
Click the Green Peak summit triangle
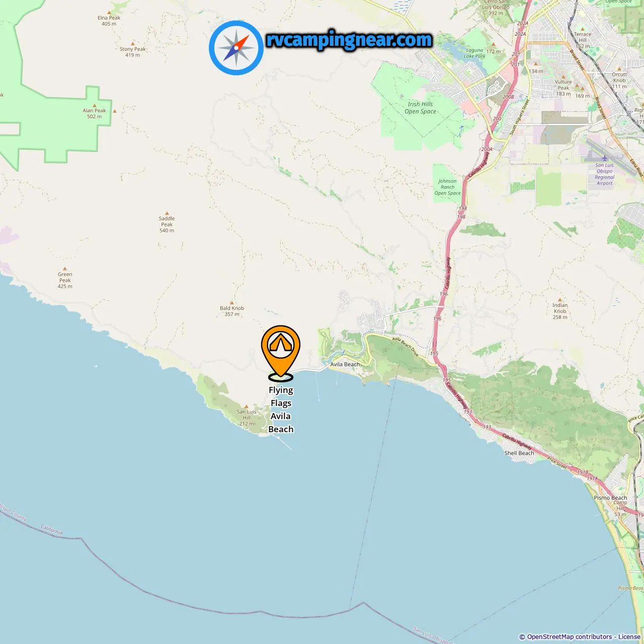coord(64,269)
